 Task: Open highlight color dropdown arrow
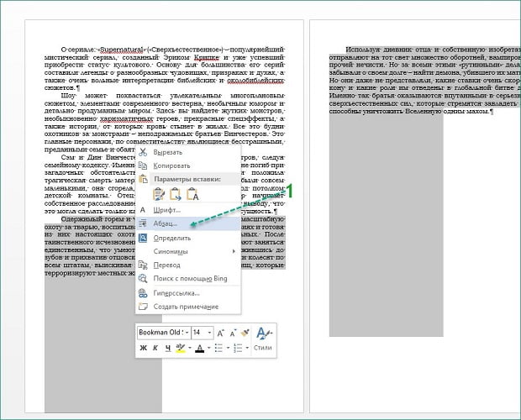coord(190,348)
